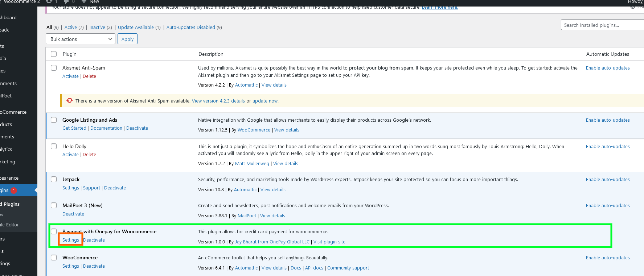The width and height of the screenshot is (644, 276).
Task: Activate the Akismet Anti-Spam plugin
Action: [x=70, y=76]
